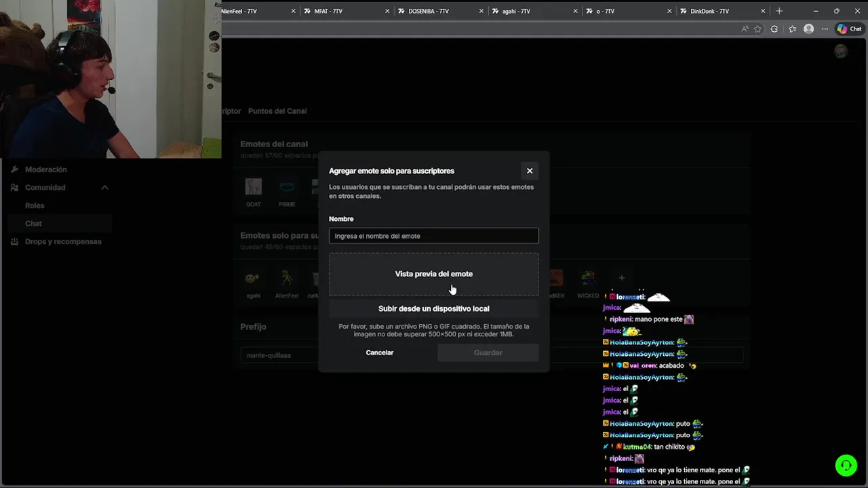Click the Nombre label
868x488 pixels.
(x=341, y=219)
